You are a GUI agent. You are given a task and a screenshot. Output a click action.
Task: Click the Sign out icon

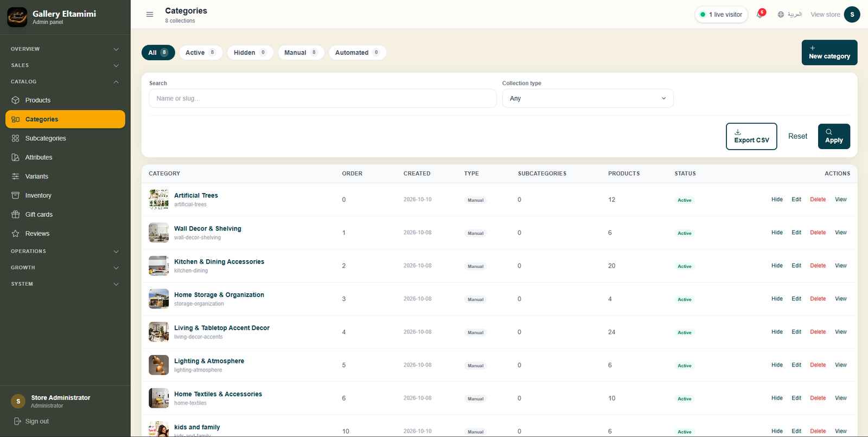[x=17, y=421]
